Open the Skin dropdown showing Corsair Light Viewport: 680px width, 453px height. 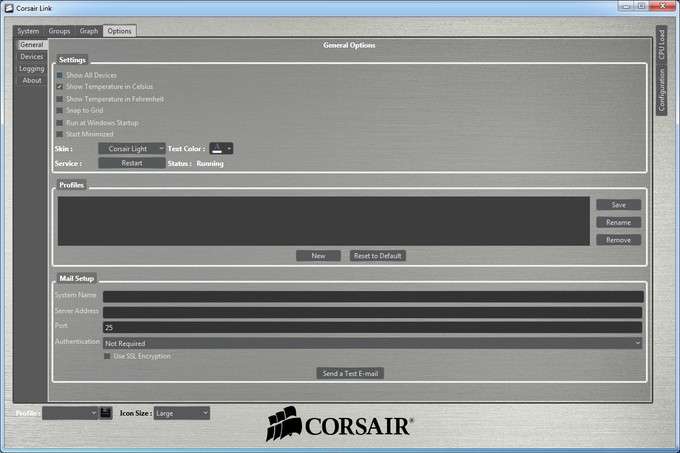point(132,149)
